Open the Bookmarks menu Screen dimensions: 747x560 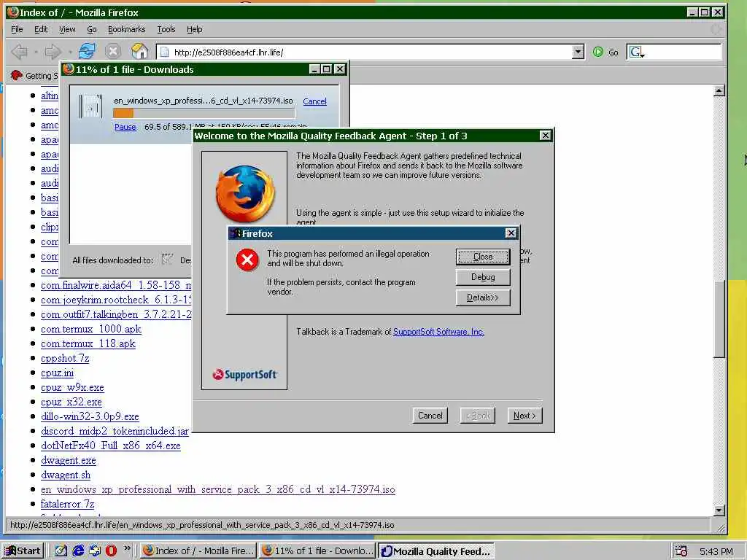pos(126,29)
